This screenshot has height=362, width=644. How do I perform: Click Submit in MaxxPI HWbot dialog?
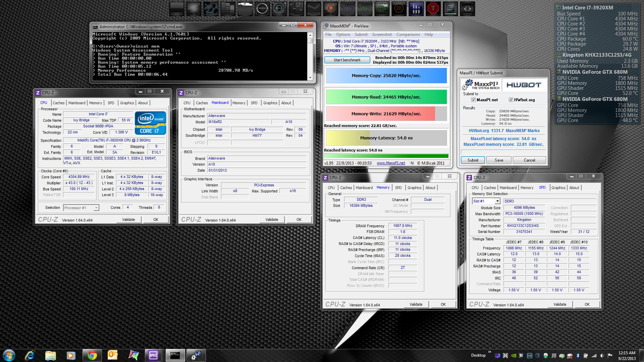pyautogui.click(x=473, y=160)
